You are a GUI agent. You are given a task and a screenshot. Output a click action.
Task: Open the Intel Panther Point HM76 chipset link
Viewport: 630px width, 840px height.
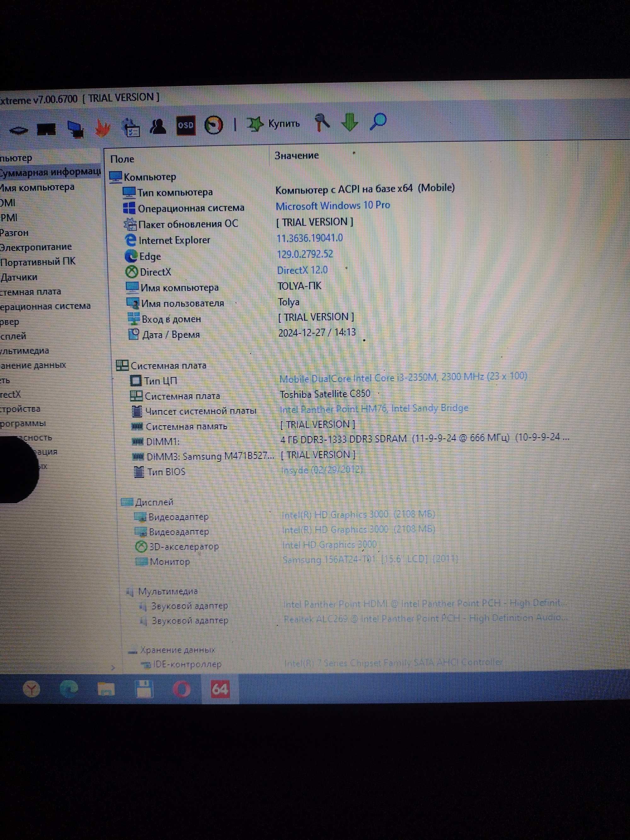pyautogui.click(x=374, y=408)
